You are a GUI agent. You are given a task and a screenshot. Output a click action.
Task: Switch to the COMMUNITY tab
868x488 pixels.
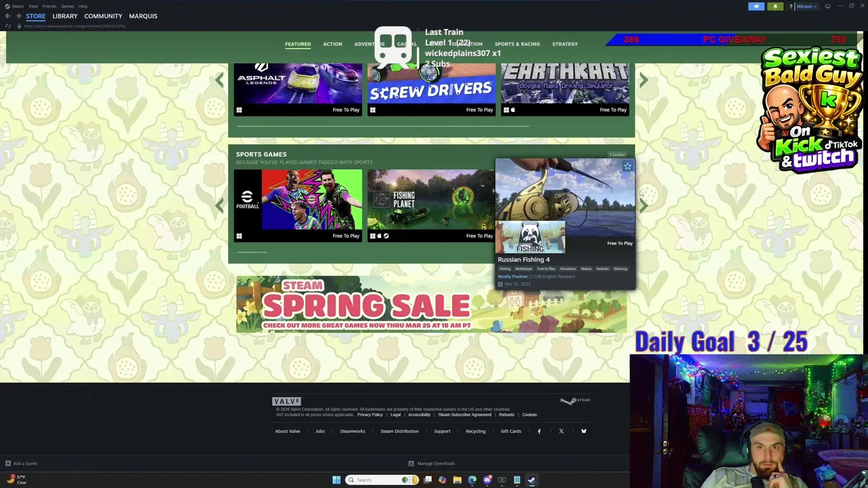coord(103,16)
